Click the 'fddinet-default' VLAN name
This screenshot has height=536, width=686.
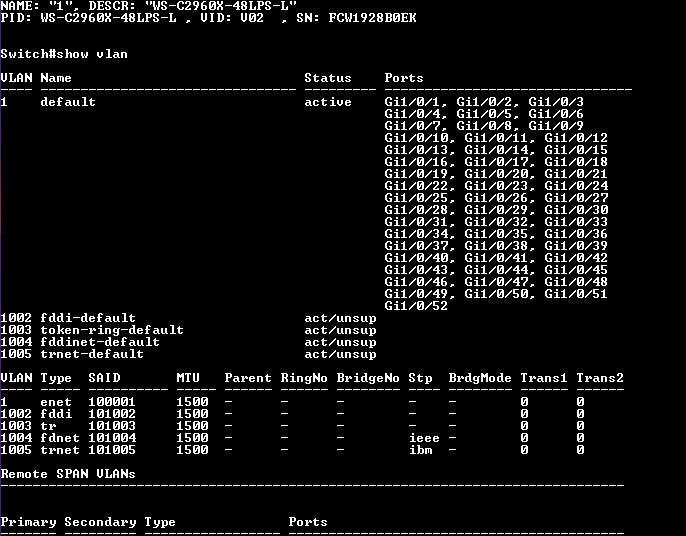[100, 342]
